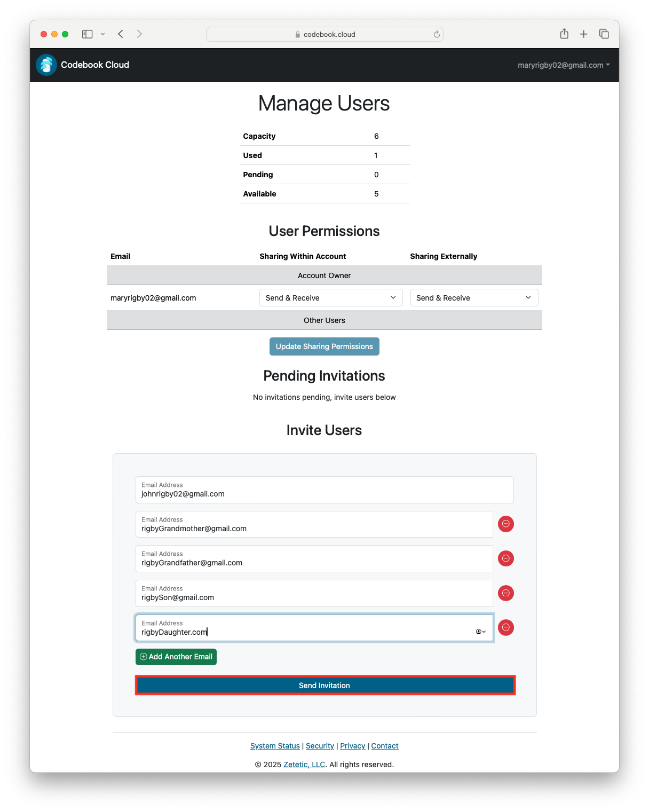Open a new browser tab
The image size is (649, 812).
coord(584,34)
